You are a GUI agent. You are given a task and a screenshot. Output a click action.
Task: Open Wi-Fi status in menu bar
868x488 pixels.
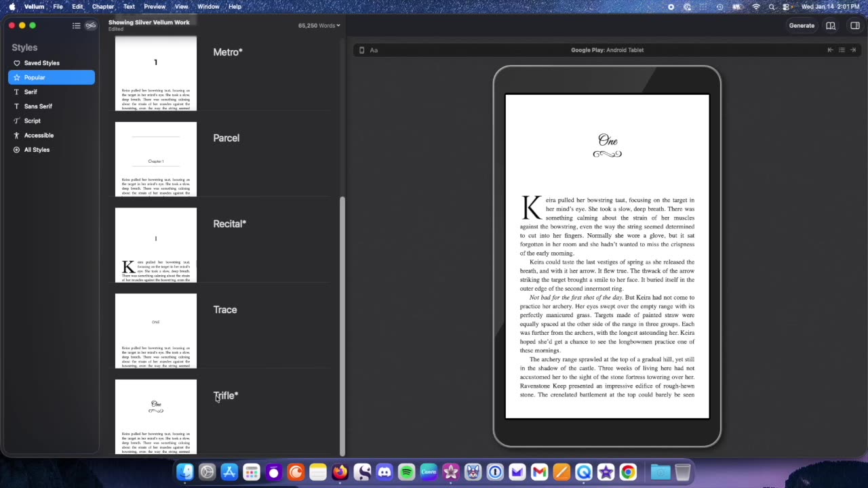[756, 7]
